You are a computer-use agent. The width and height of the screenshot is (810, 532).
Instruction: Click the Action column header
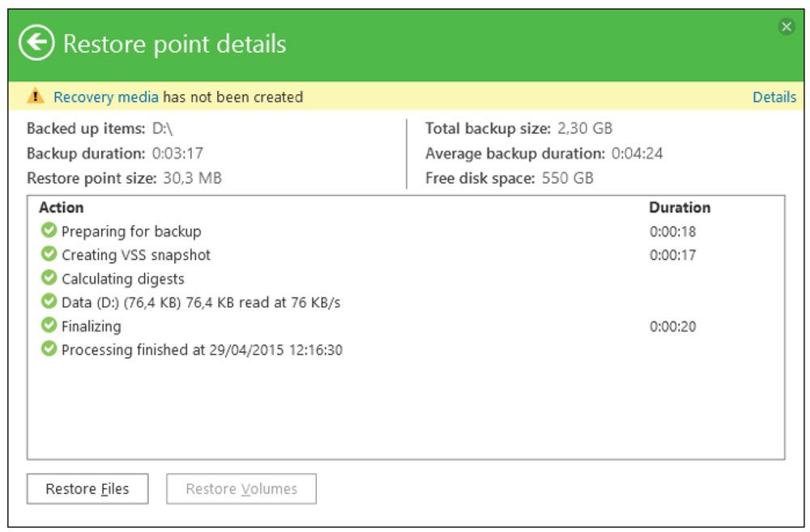tap(61, 208)
